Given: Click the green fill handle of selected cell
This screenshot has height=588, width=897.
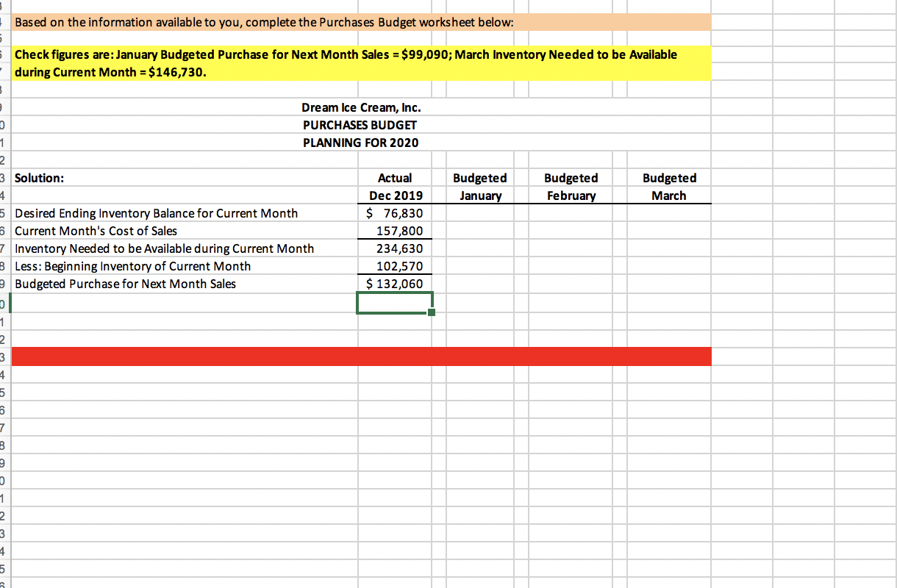Looking at the screenshot, I should pyautogui.click(x=432, y=312).
